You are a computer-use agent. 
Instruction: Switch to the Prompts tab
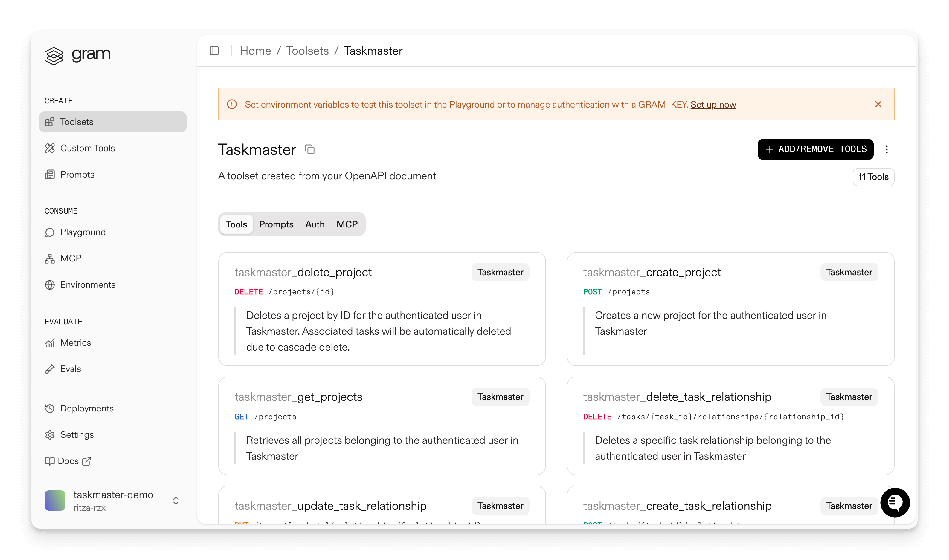[276, 224]
